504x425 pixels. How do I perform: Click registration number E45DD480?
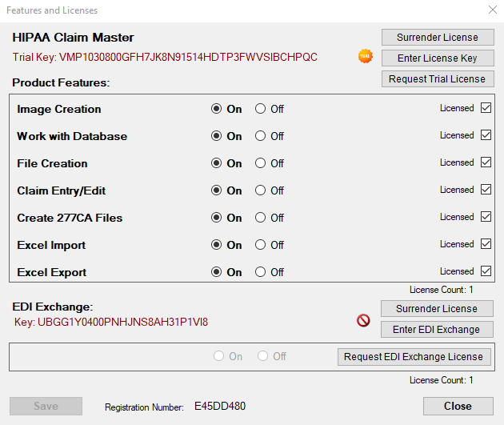pos(220,406)
